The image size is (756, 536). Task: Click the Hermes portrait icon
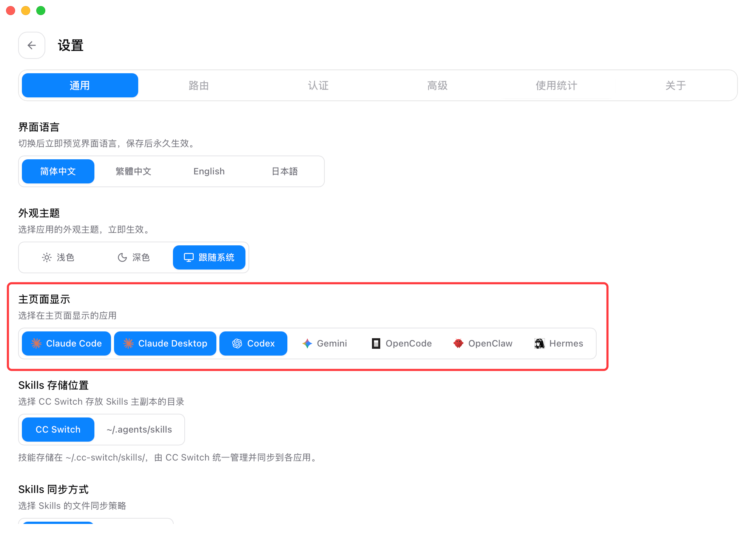(540, 343)
